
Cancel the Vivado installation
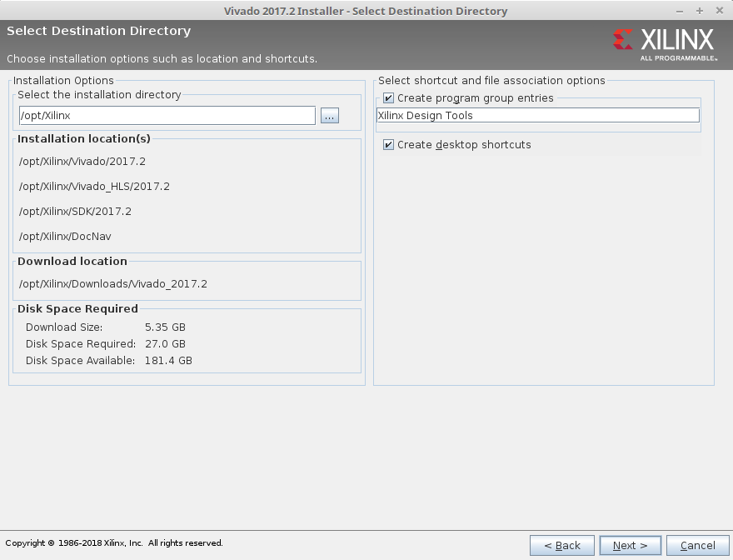(697, 546)
